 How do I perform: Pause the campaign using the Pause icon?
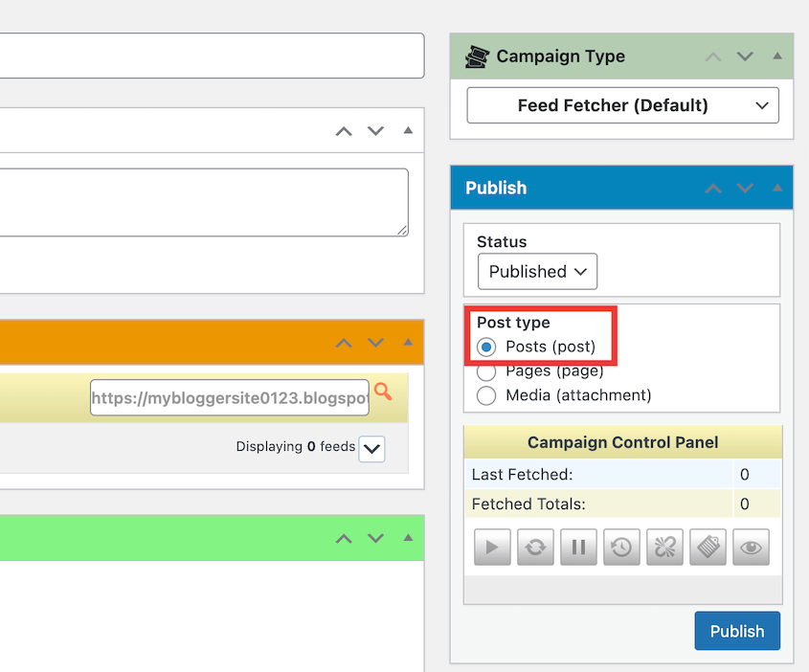click(x=577, y=547)
